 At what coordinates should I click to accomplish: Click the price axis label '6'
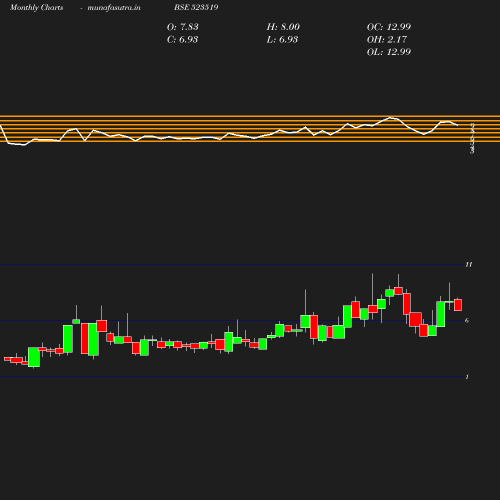click(467, 321)
